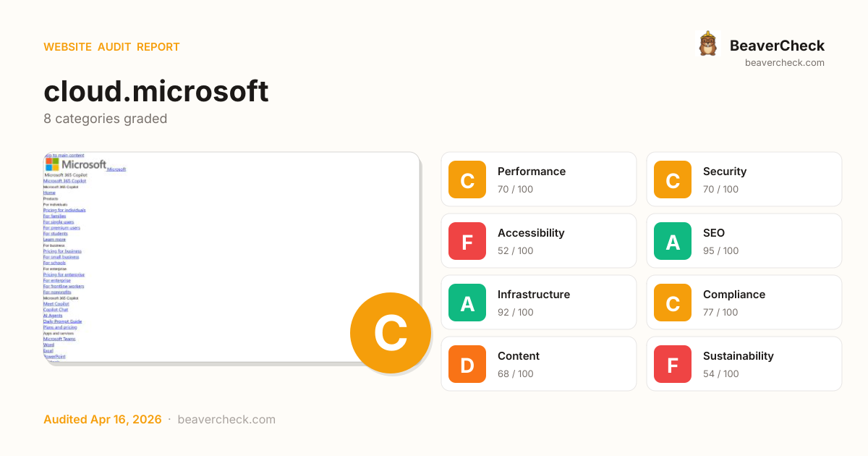Click the orange D Content grade badge

tap(467, 364)
